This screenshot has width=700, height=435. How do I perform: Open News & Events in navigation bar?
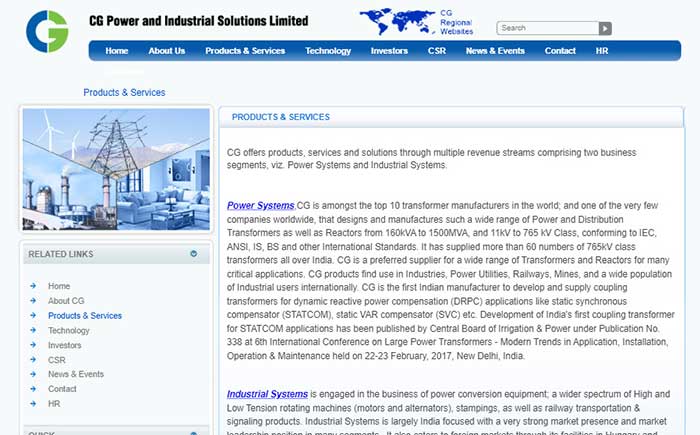495,51
